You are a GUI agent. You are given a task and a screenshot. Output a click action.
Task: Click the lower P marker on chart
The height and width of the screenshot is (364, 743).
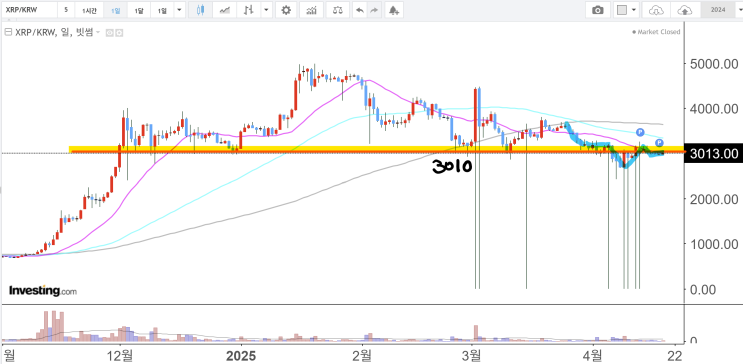659,143
